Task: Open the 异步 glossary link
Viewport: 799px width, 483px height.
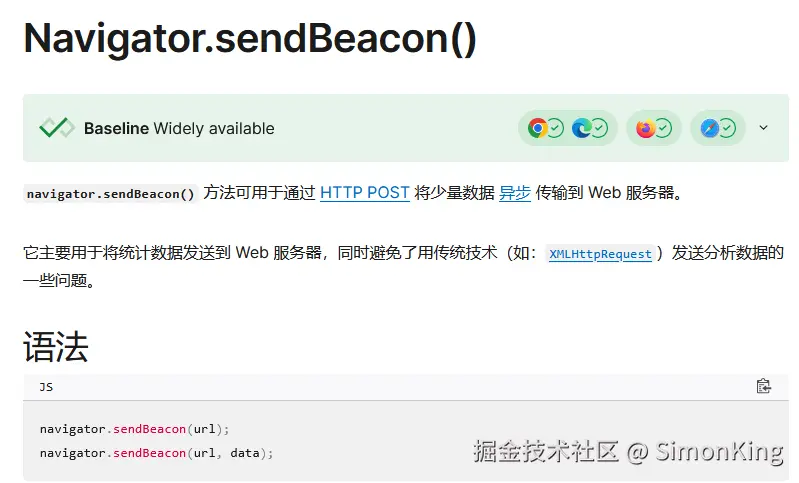Action: point(515,193)
